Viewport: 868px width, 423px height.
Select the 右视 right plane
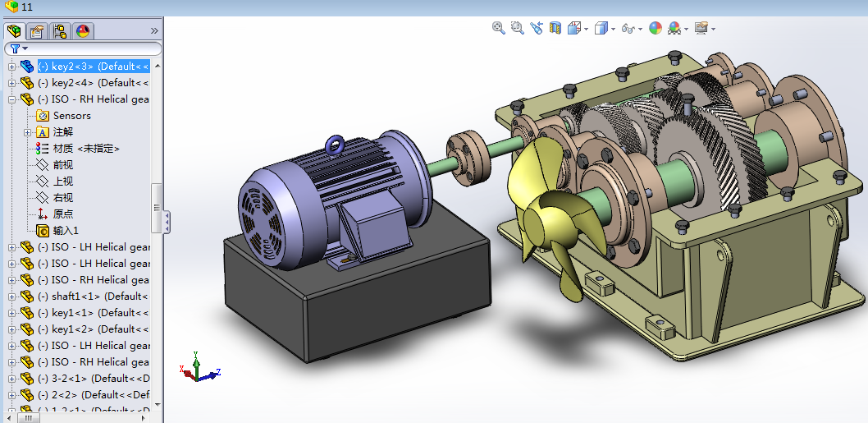pos(63,197)
